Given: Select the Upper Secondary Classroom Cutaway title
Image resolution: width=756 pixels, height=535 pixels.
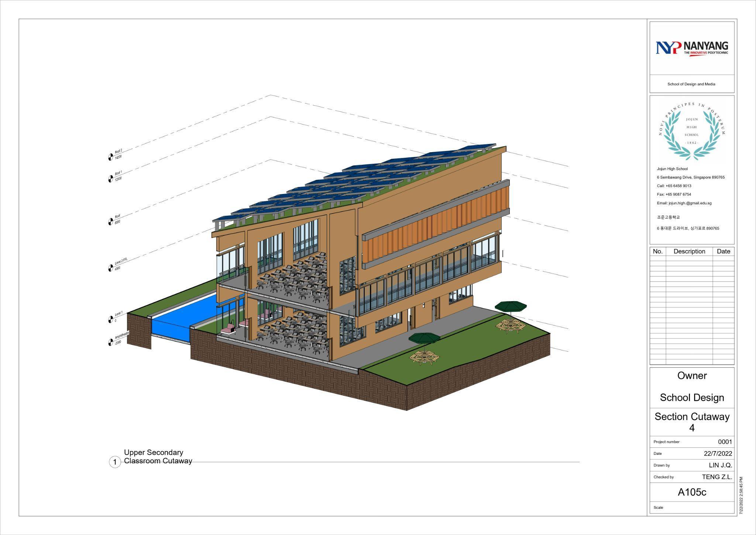Looking at the screenshot, I should click(158, 457).
